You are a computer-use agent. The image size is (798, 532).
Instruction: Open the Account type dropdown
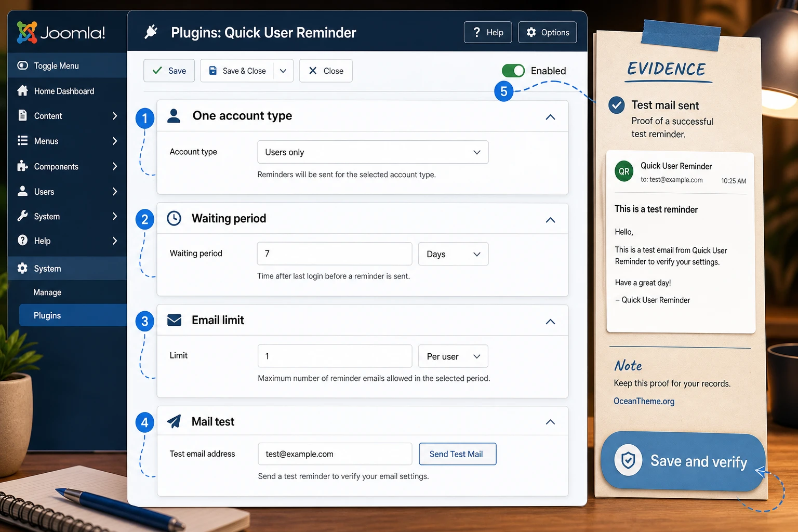373,152
